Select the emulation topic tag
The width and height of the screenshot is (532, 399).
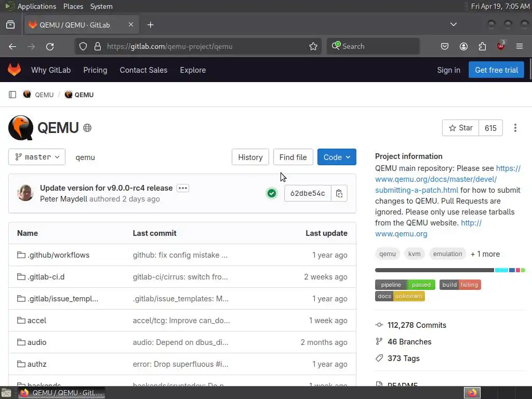tap(447, 254)
